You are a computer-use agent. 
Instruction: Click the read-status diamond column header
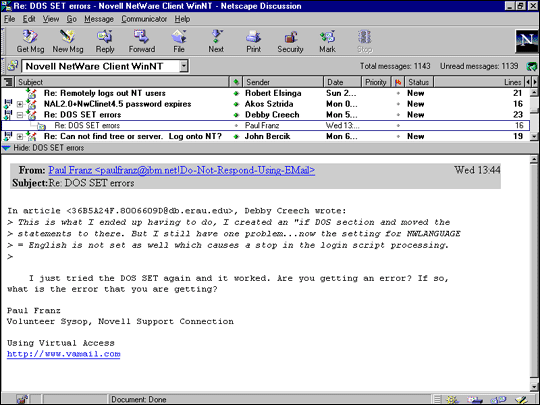[236, 82]
